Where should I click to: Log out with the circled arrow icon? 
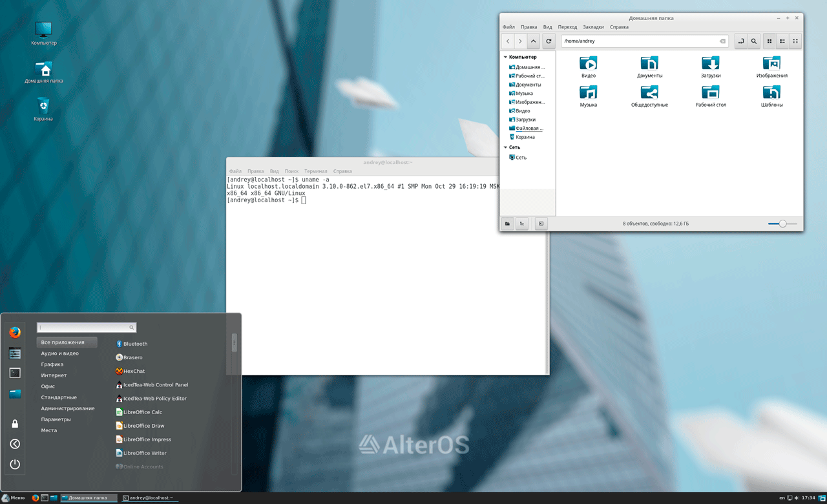[x=15, y=444]
